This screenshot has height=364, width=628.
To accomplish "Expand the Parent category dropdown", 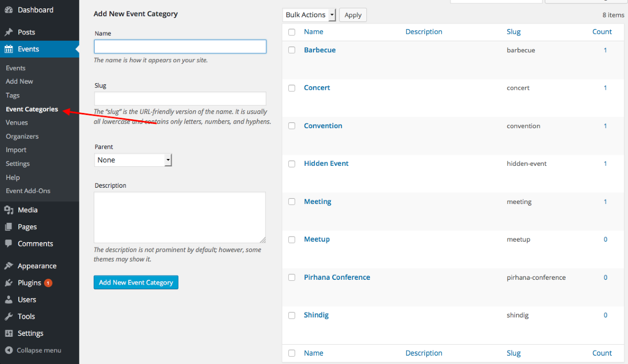I will pos(133,160).
